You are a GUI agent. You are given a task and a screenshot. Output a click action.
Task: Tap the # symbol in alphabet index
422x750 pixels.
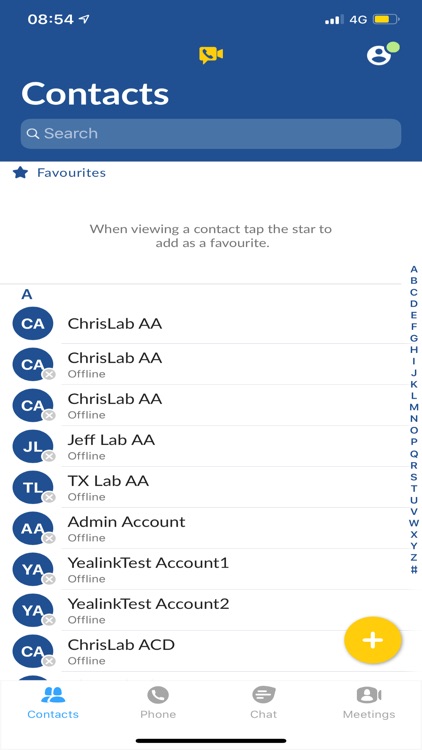[x=414, y=569]
